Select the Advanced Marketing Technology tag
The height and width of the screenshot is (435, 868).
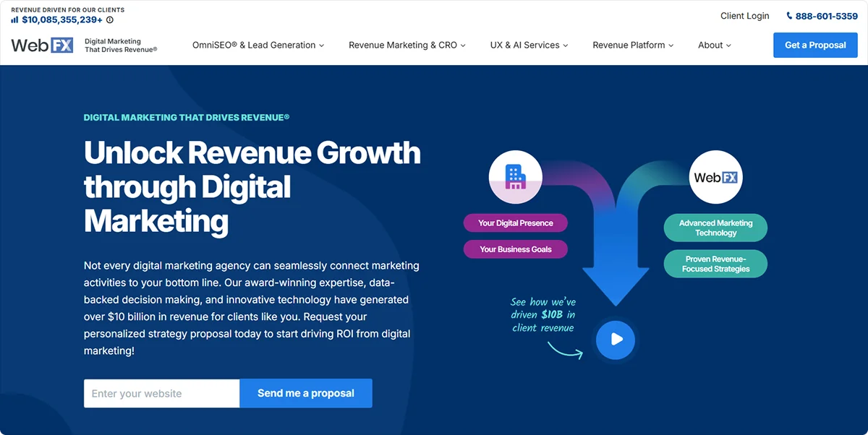click(715, 227)
